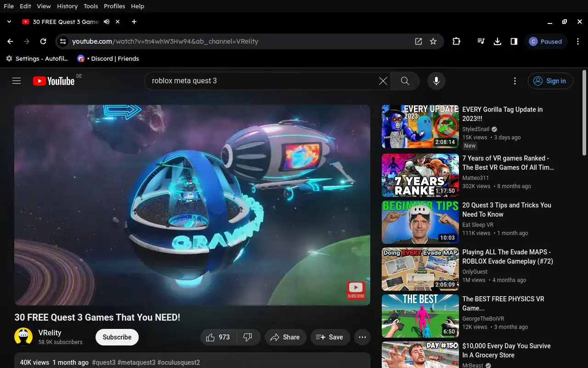Open the Help menu
Viewport: 588px width, 368px height.
(x=137, y=6)
